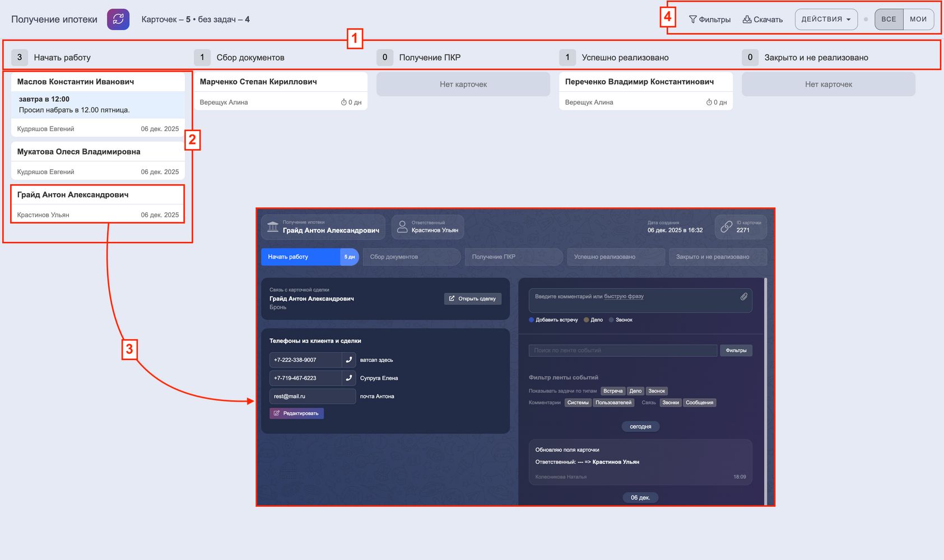This screenshot has height=560, width=944.
Task: Click the external-link icon on Открыть сделку
Action: coord(452,298)
